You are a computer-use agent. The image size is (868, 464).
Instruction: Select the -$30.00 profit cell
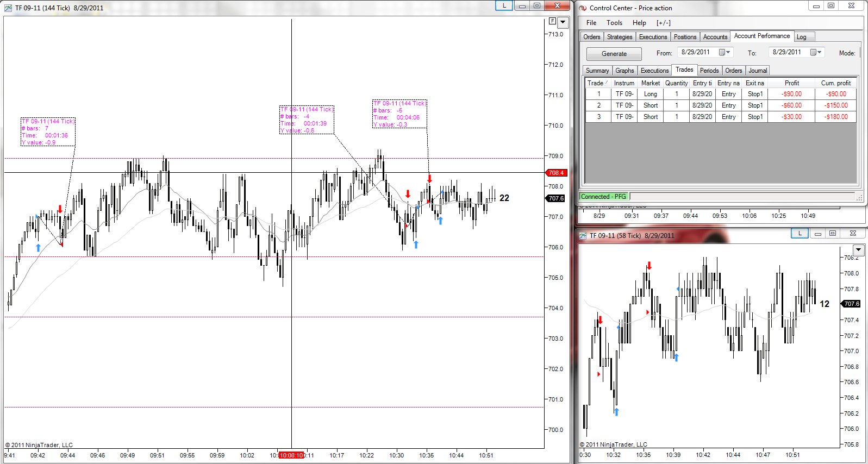[791, 117]
